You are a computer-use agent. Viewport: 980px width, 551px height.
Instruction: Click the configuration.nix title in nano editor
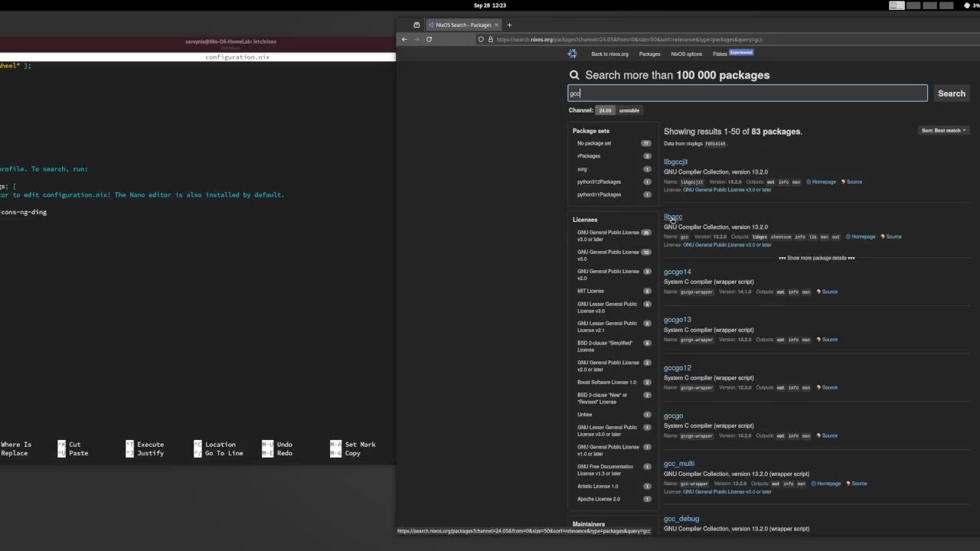237,57
